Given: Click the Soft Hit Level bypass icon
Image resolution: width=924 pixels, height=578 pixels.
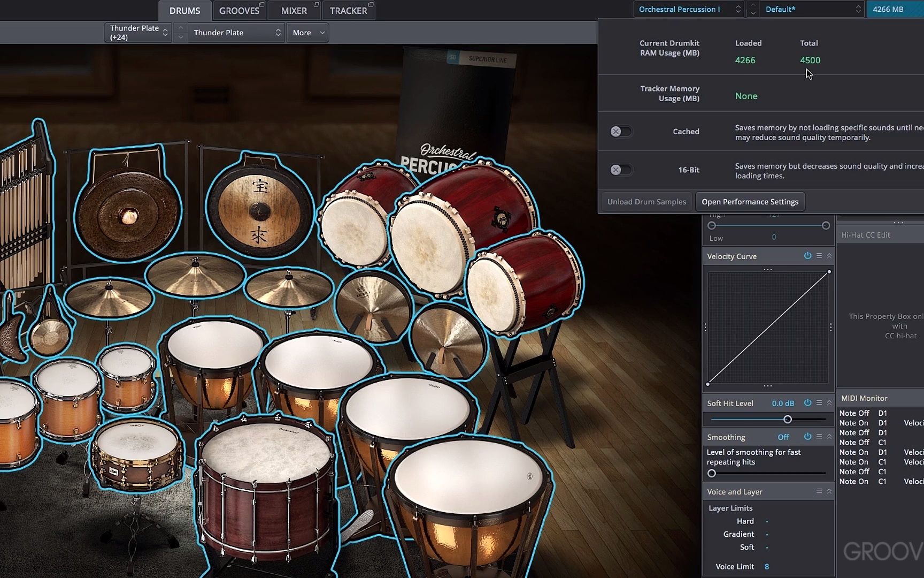Looking at the screenshot, I should [807, 403].
